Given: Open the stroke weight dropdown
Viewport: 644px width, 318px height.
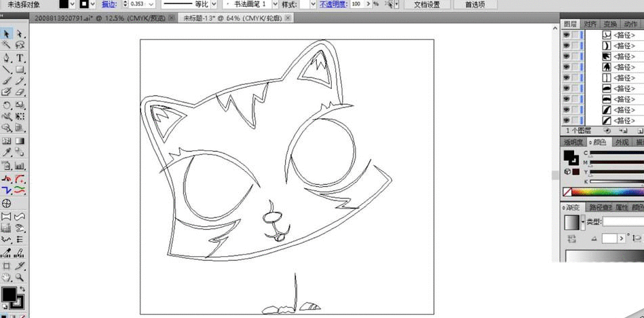Looking at the screenshot, I should click(153, 4).
